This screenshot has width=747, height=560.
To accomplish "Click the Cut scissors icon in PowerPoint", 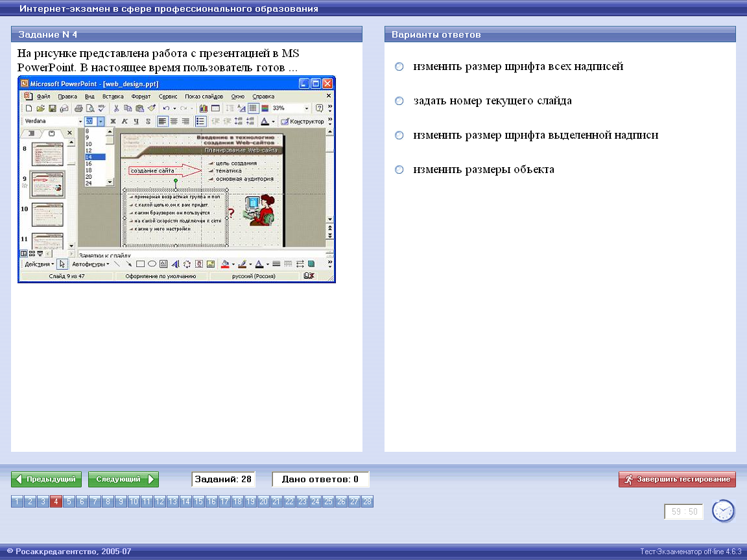I will (116, 109).
